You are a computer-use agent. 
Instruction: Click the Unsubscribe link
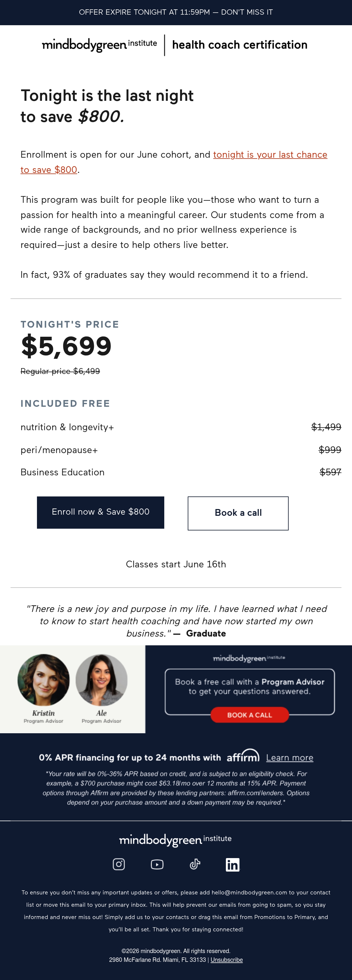point(227,960)
